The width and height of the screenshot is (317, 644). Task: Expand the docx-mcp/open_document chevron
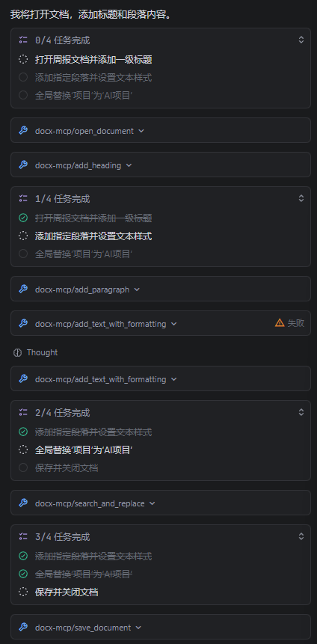pyautogui.click(x=141, y=131)
